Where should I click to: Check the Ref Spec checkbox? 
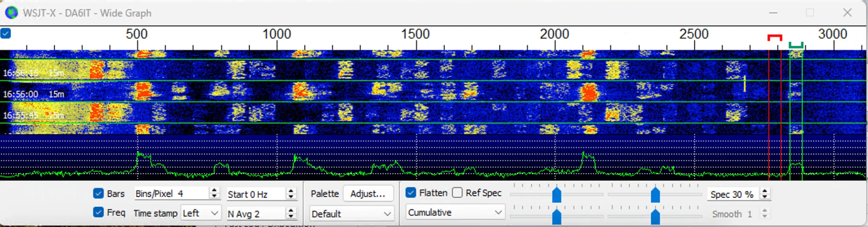[x=457, y=193]
